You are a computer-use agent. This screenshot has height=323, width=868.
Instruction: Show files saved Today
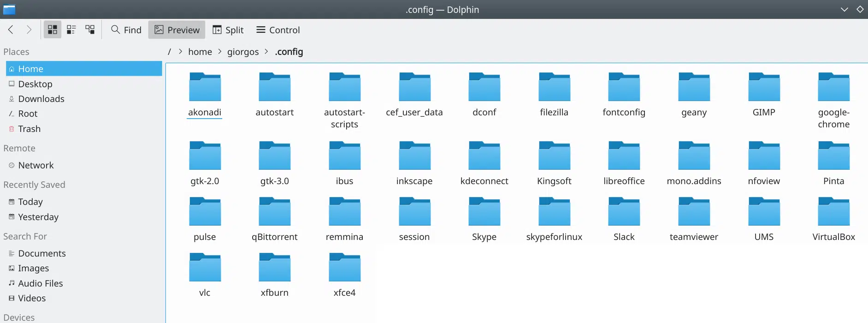pos(84,202)
